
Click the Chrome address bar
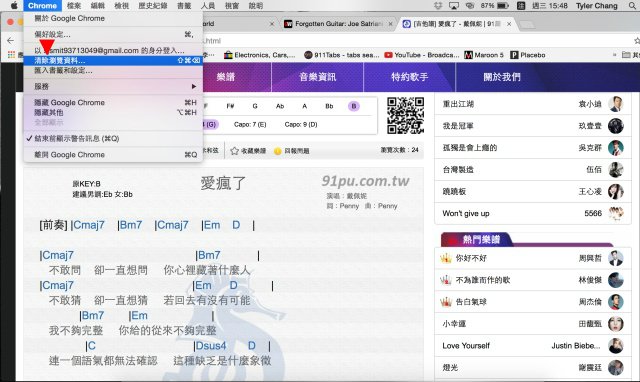(416, 40)
